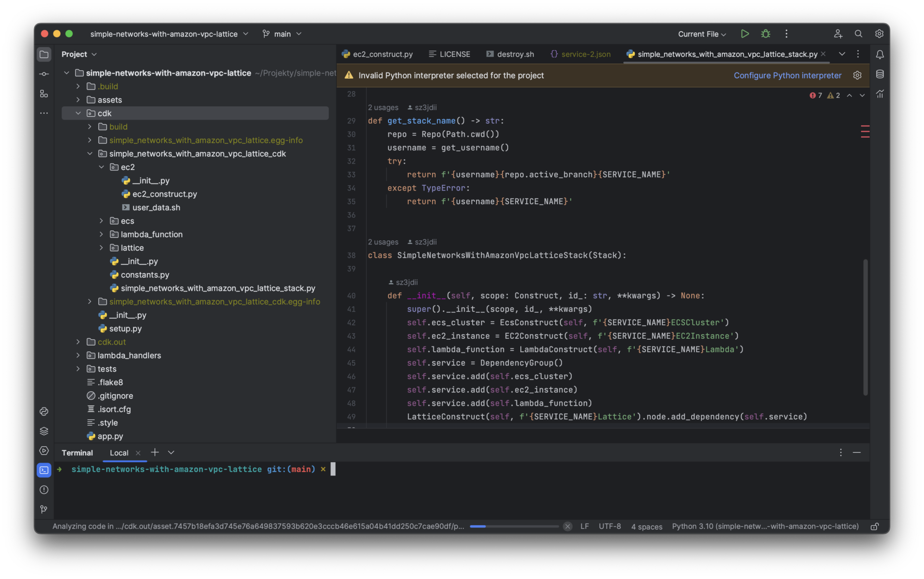Screen dimensions: 924x579
Task: Select the main branch dropdown
Action: (x=282, y=34)
